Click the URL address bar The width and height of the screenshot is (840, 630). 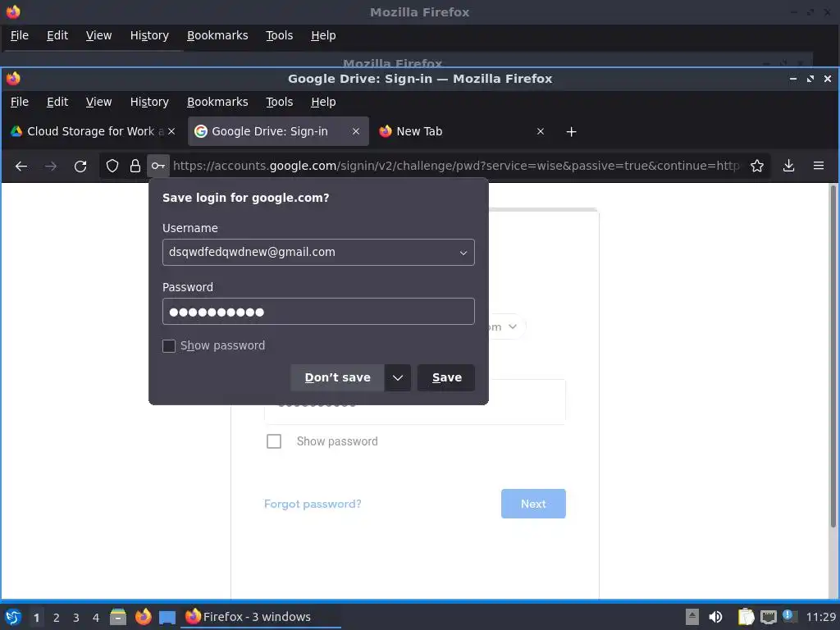pyautogui.click(x=456, y=166)
